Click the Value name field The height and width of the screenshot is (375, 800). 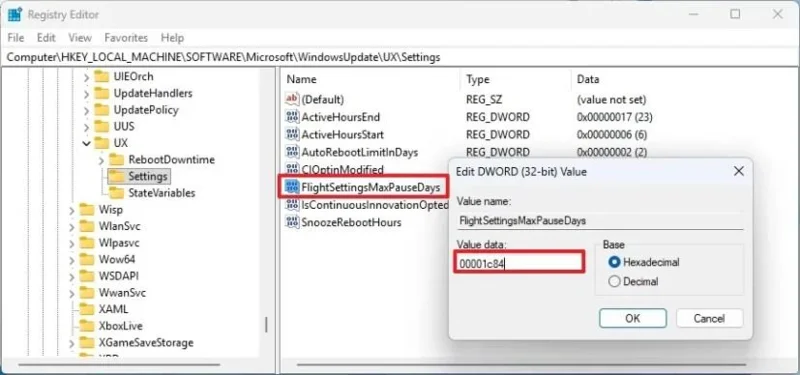click(x=599, y=221)
